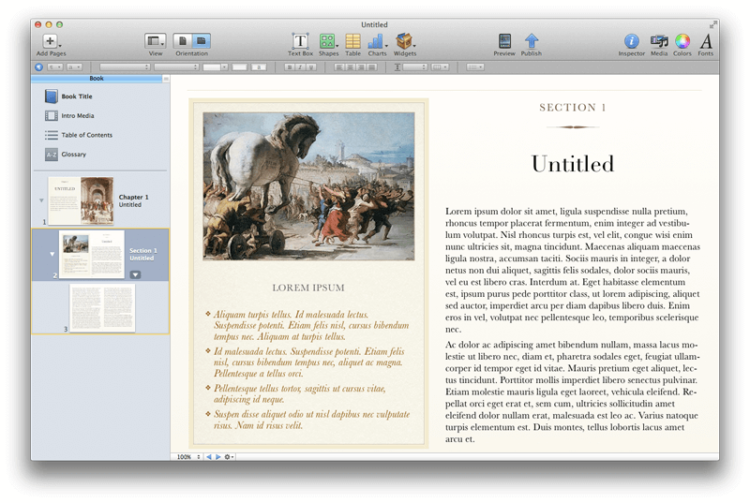The image size is (750, 503).
Task: Open the Widgets toolbar icon
Action: [x=405, y=41]
